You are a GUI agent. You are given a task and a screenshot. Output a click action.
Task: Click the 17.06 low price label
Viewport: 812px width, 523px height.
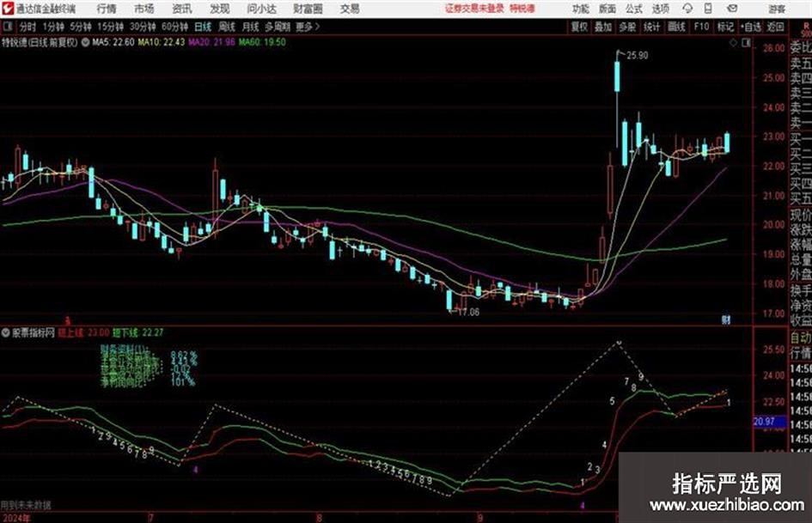click(468, 313)
